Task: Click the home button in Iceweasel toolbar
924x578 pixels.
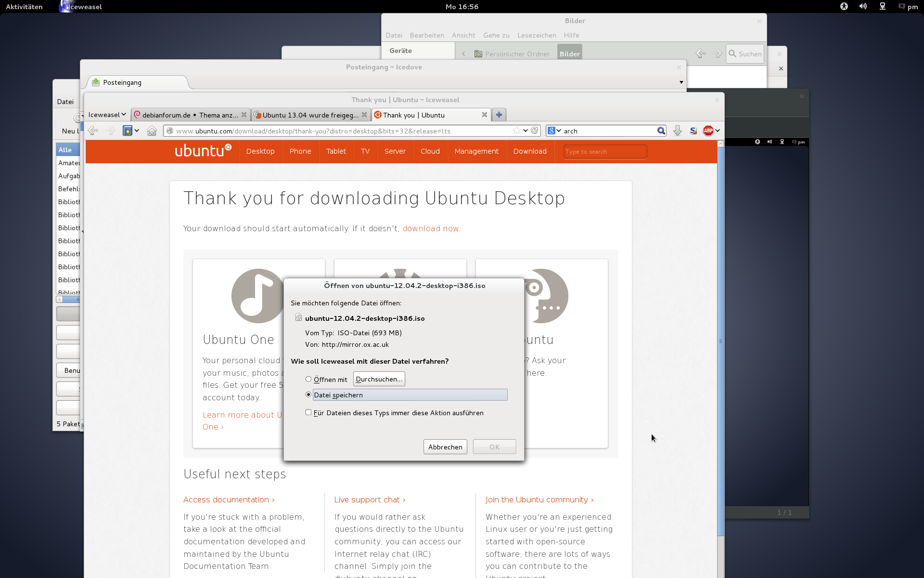Action: (152, 131)
